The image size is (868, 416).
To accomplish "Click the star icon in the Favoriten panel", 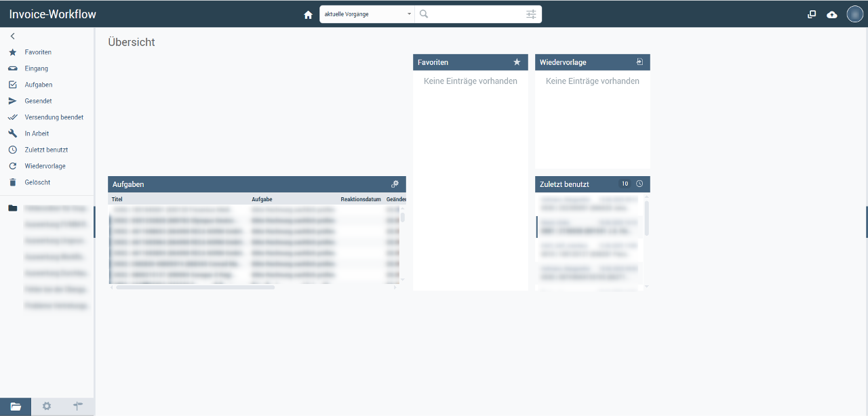I will tap(517, 62).
